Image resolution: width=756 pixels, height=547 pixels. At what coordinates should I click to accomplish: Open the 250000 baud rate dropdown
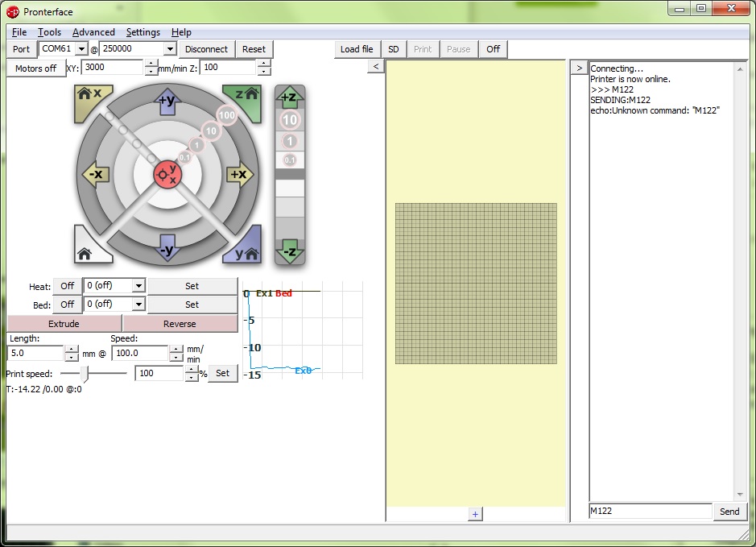point(170,48)
